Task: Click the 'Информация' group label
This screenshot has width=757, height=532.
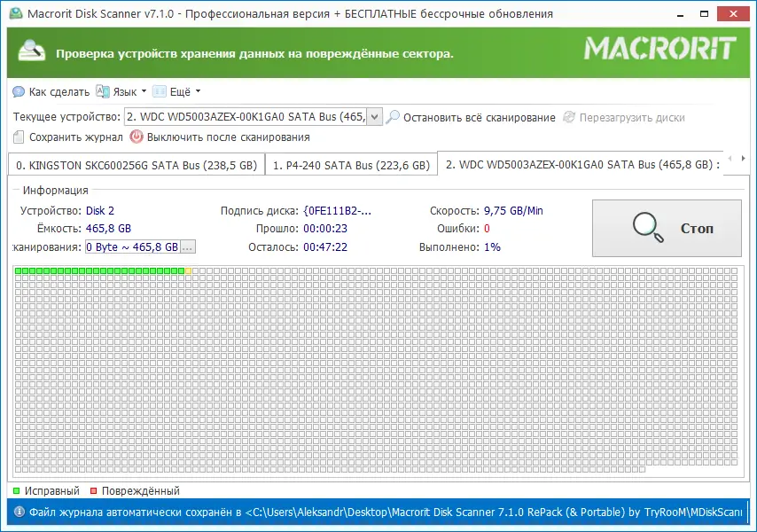Action: click(x=56, y=191)
